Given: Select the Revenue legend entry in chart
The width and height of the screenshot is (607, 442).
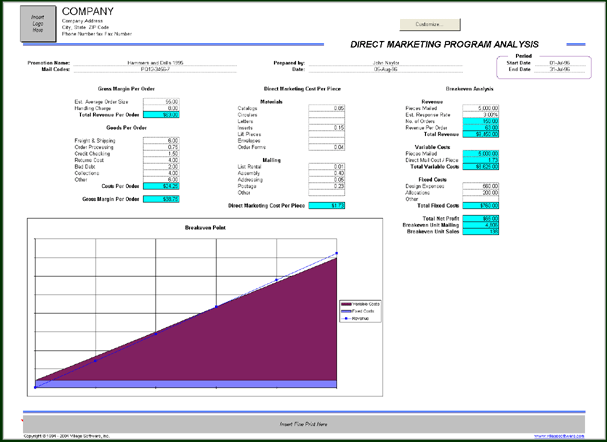Looking at the screenshot, I should pos(360,318).
